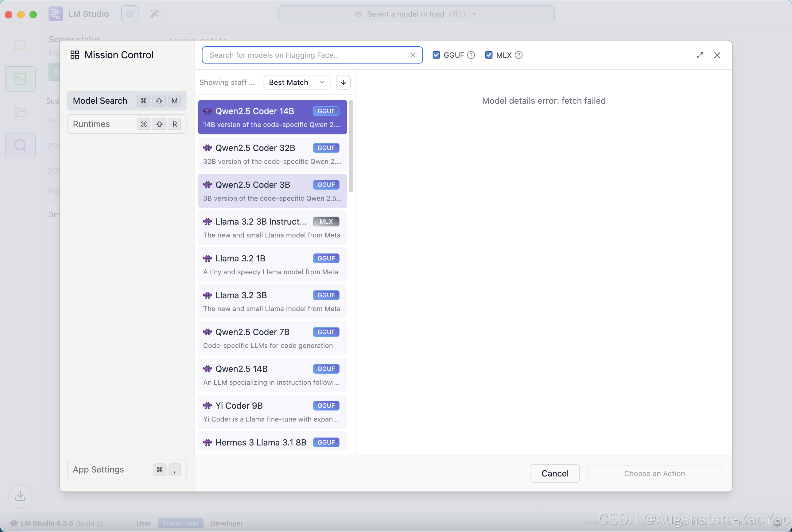The height and width of the screenshot is (532, 792).
Task: Select the Hermes 3 Llama 3.1 8B model
Action: tap(272, 441)
